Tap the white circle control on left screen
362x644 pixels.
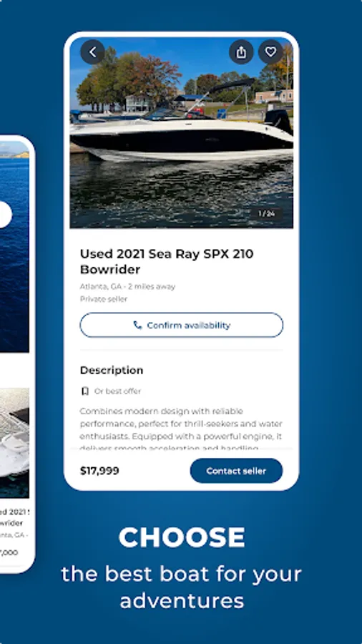[5, 215]
